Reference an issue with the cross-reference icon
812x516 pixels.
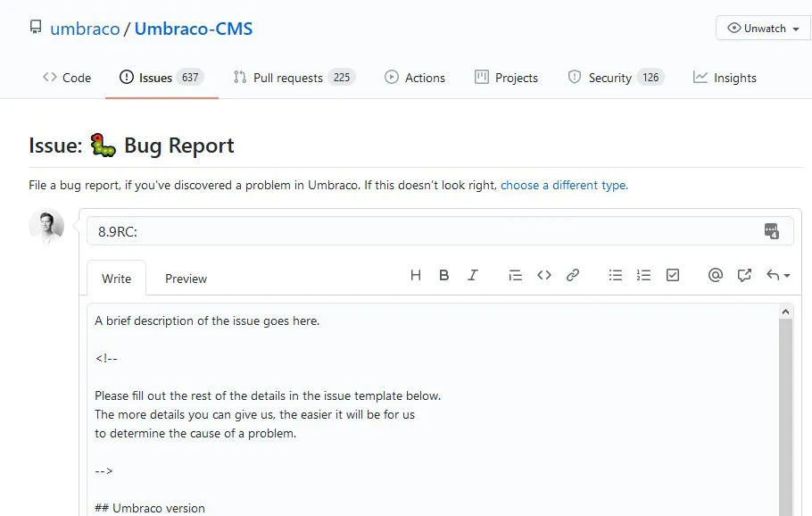click(x=744, y=275)
